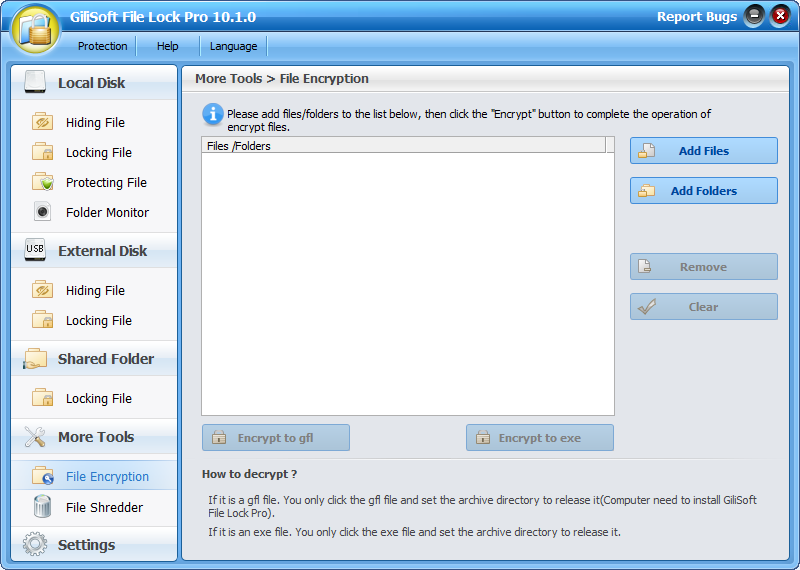
Task: Open Locking File under Local Disk
Action: pyautogui.click(x=98, y=153)
